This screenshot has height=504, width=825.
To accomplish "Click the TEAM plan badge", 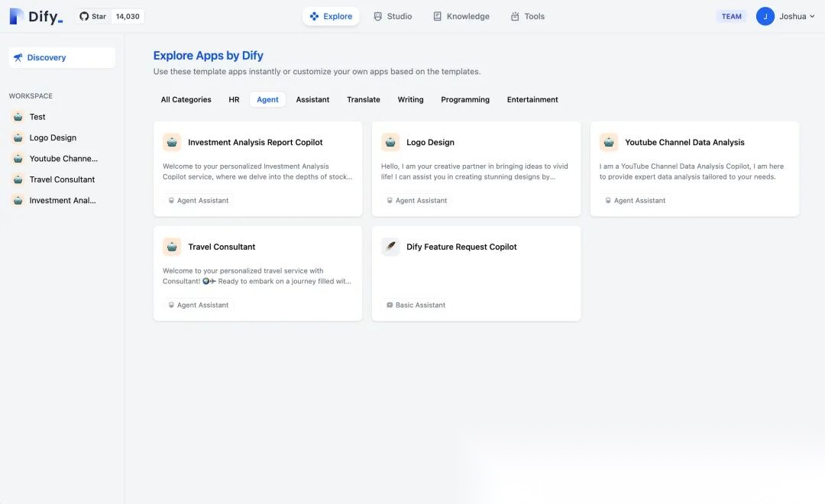I will 731,16.
